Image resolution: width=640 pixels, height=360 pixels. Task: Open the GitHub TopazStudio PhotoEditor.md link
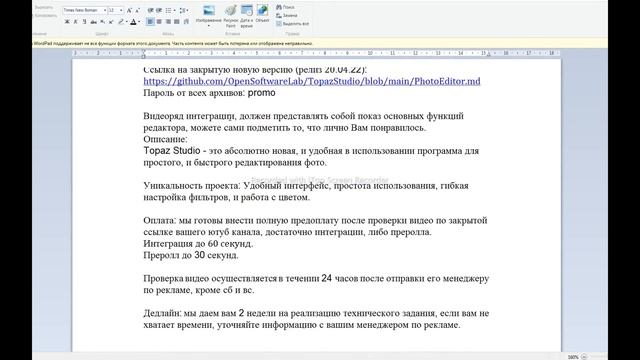(312, 81)
